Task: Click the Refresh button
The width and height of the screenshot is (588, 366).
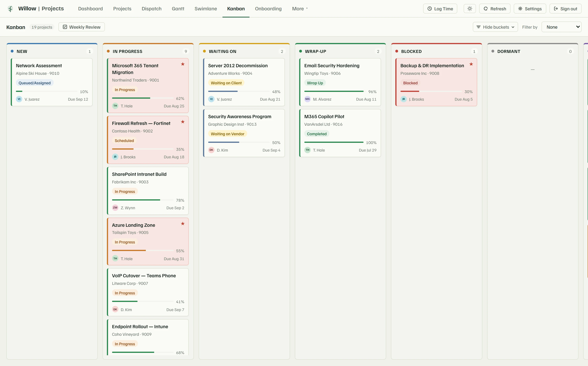Action: click(x=494, y=9)
